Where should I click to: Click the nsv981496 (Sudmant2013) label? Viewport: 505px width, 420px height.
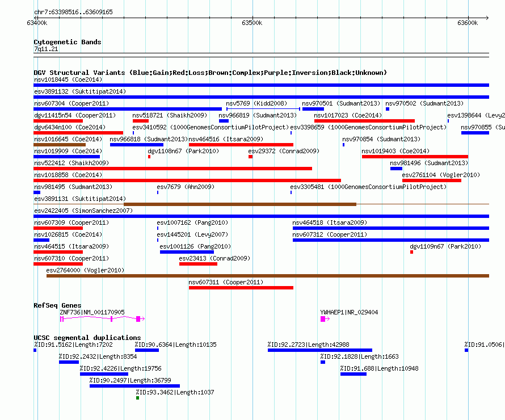coord(429,163)
